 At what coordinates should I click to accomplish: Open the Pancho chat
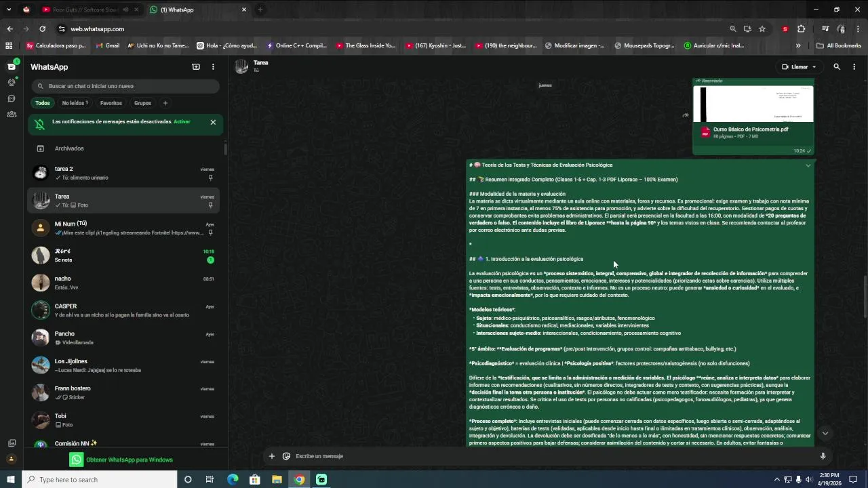(x=125, y=338)
